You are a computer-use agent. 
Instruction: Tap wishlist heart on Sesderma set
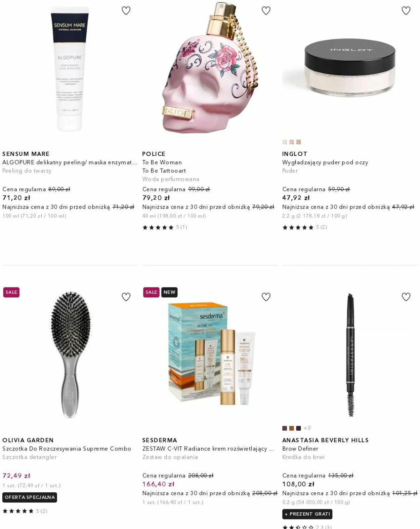(x=266, y=297)
